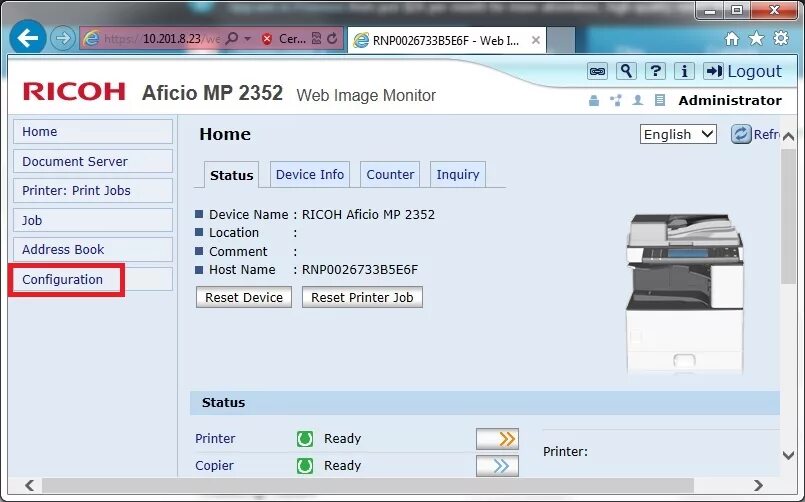The width and height of the screenshot is (805, 502).
Task: Log out of Web Image Monitor
Action: tap(743, 71)
